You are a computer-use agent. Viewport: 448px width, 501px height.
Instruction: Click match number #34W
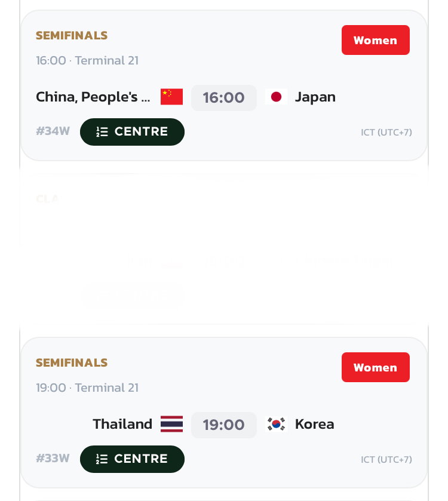coord(53,131)
